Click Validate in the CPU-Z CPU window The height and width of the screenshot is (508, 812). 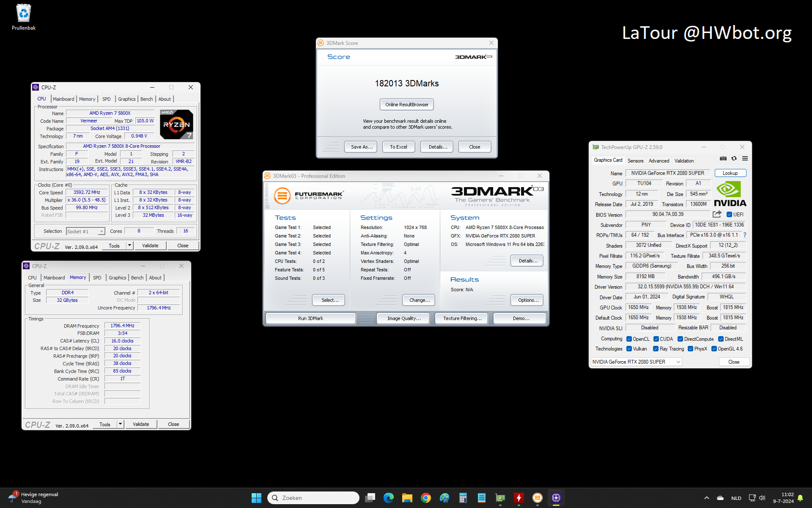coord(150,246)
